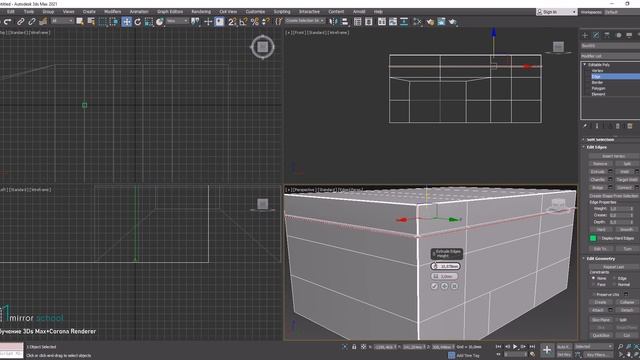Open the Graph Editors menu
The image size is (640, 360).
[x=170, y=12]
